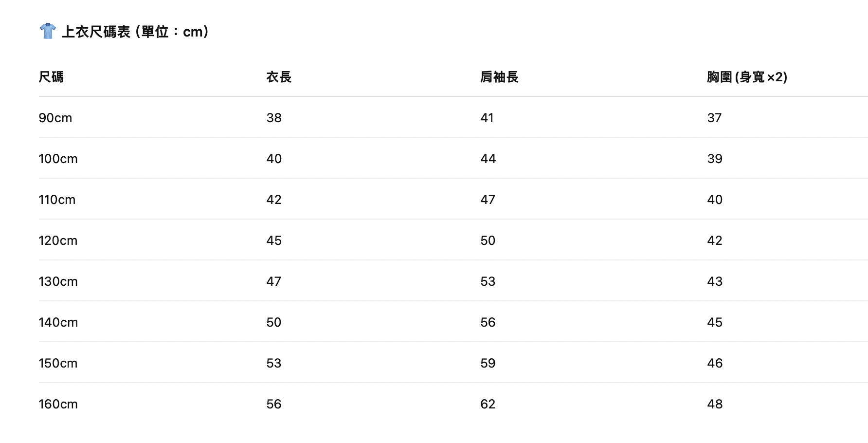The height and width of the screenshot is (443, 868).
Task: Click the 90cm size row label
Action: [55, 118]
